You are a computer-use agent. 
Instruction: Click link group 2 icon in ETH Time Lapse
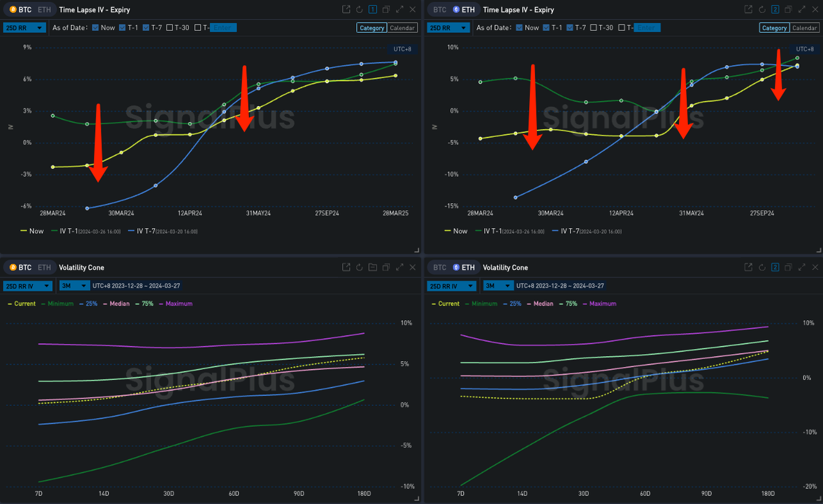pyautogui.click(x=775, y=10)
